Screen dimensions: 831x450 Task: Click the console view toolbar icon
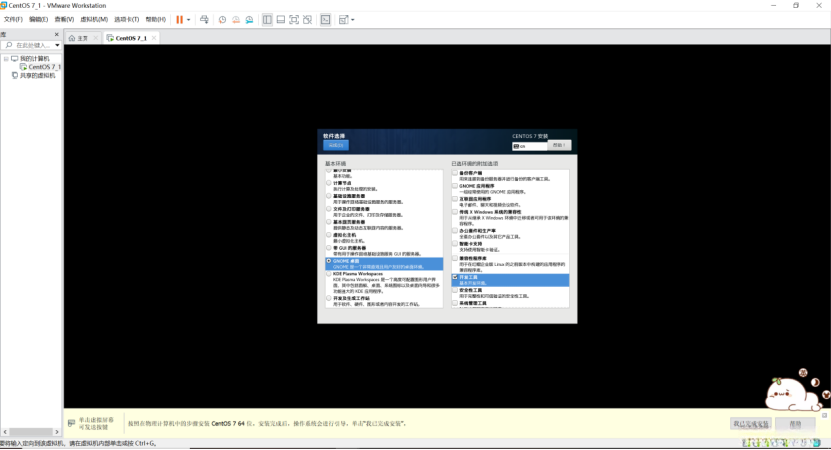coord(325,20)
